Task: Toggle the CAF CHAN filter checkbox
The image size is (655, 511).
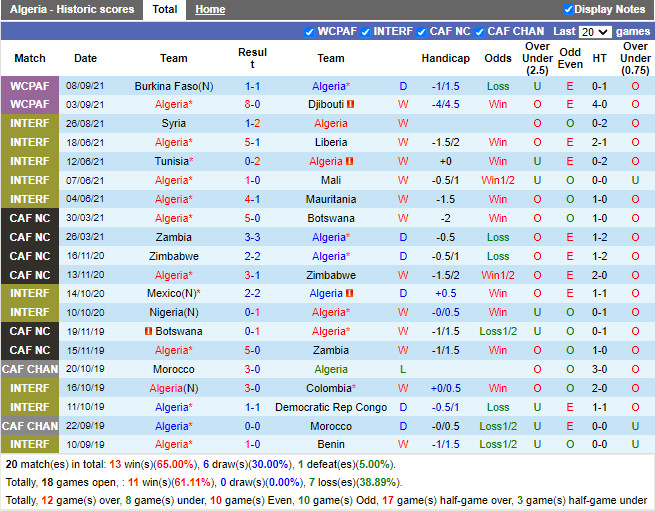Action: tap(480, 32)
